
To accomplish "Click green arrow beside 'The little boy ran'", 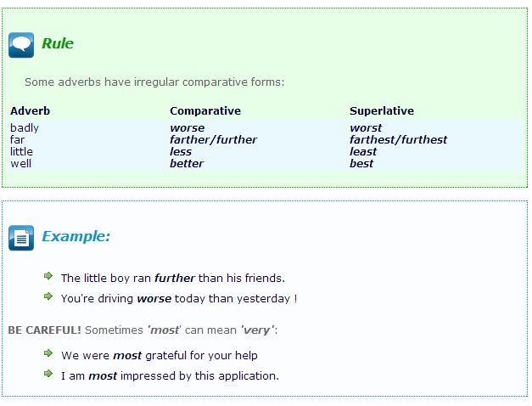I will click(x=48, y=277).
